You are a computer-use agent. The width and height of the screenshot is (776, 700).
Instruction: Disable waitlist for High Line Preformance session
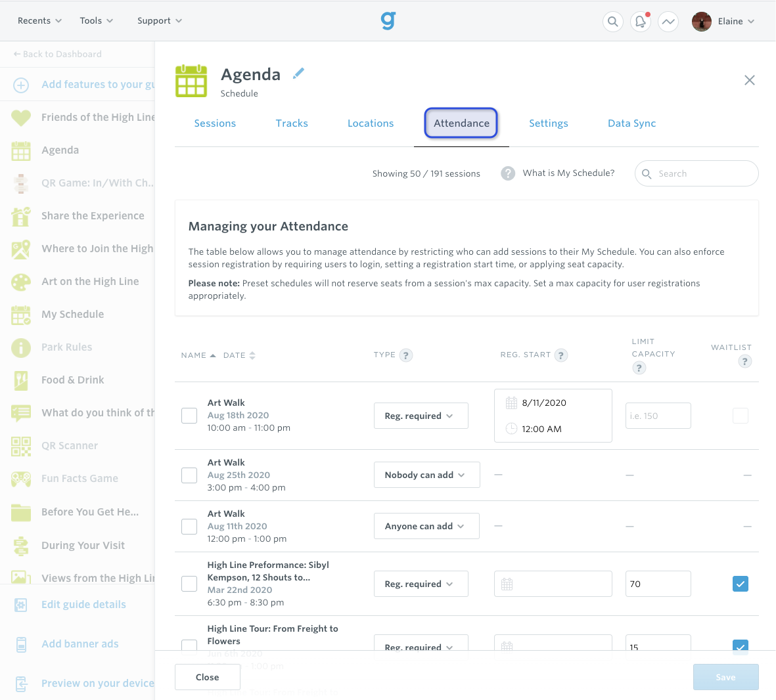pyautogui.click(x=741, y=583)
